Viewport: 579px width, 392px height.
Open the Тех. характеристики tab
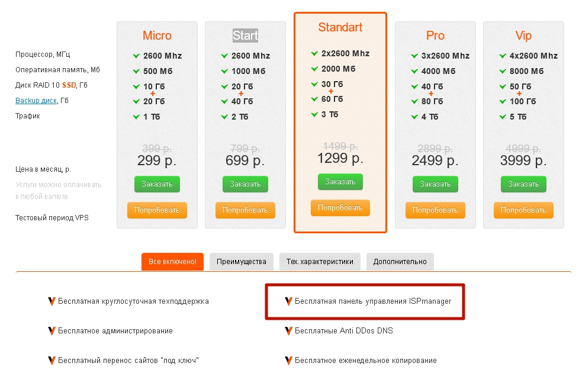[x=320, y=262]
